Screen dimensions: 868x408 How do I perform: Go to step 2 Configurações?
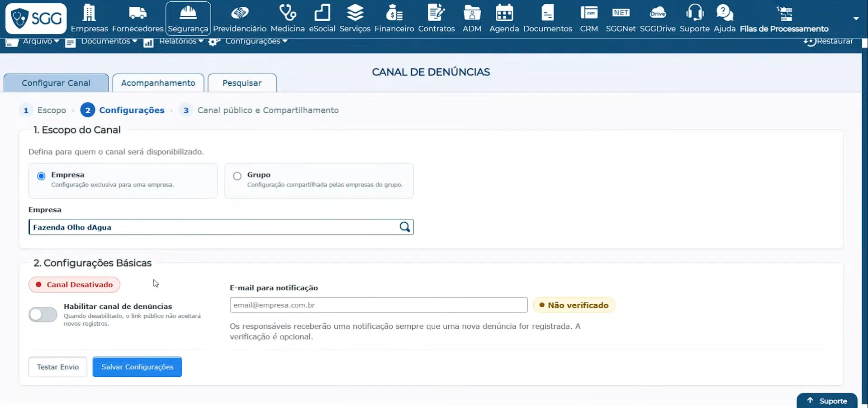click(x=123, y=110)
